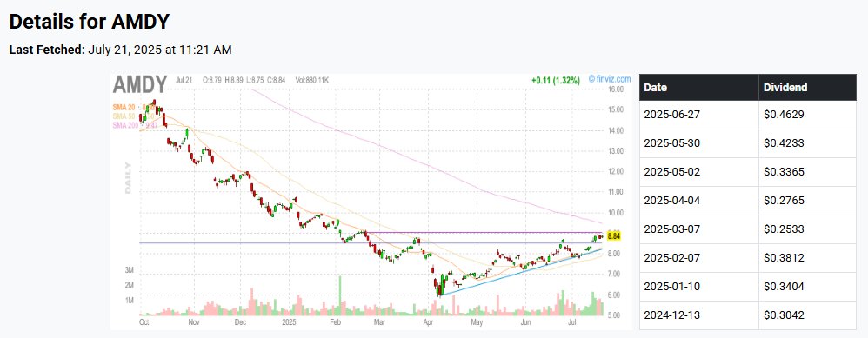The height and width of the screenshot is (338, 868).
Task: Select the 2025-04-04 date cell
Action: click(x=698, y=201)
